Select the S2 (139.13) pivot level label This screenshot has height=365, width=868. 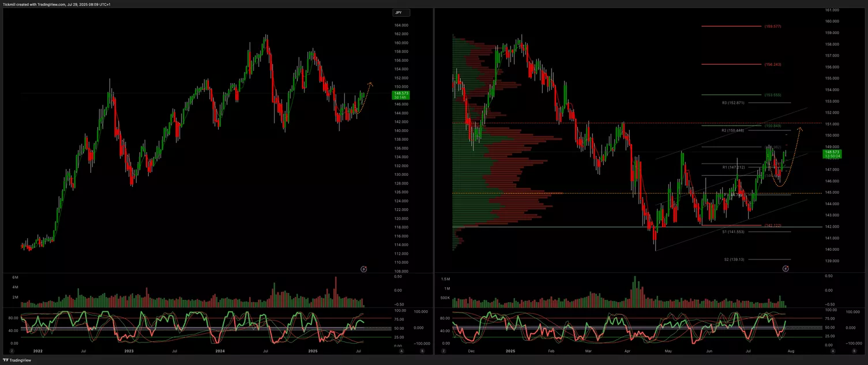(734, 259)
